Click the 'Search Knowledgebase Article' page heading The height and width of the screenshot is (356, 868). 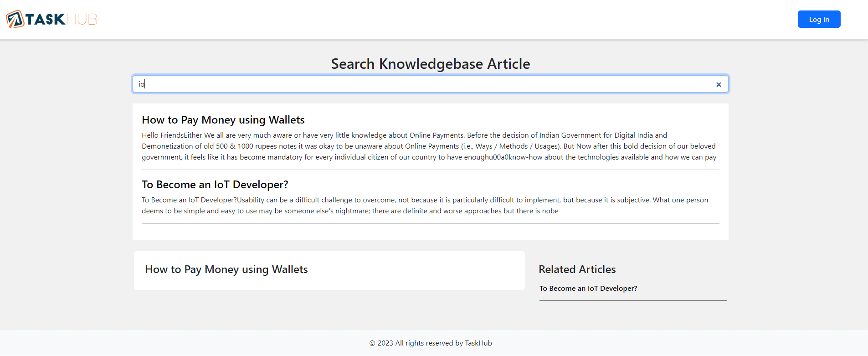[430, 64]
